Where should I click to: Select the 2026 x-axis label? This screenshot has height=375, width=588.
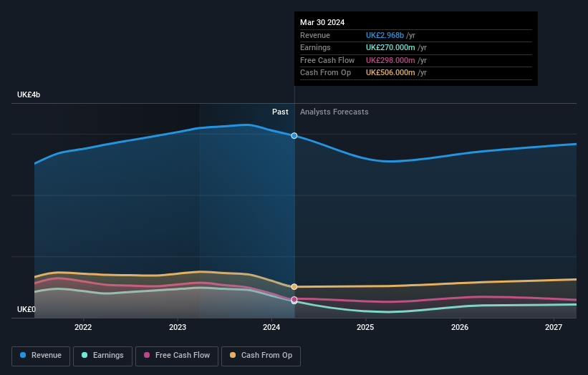coord(460,327)
